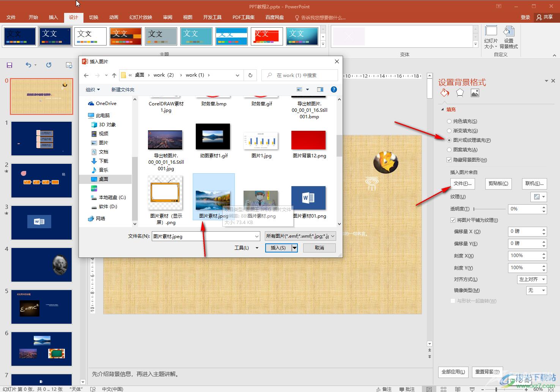This screenshot has width=560, height=392.
Task: Click 取消 button in dialog
Action: [x=319, y=248]
